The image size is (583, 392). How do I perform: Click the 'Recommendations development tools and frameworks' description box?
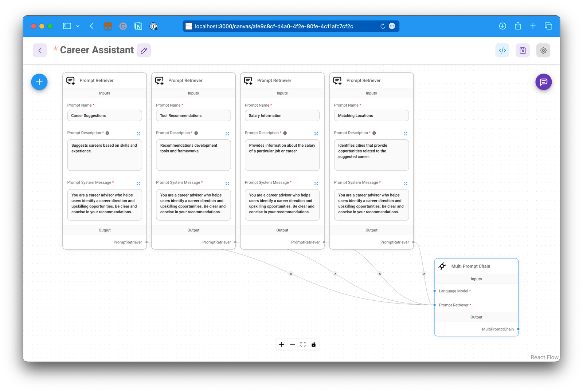pos(193,155)
